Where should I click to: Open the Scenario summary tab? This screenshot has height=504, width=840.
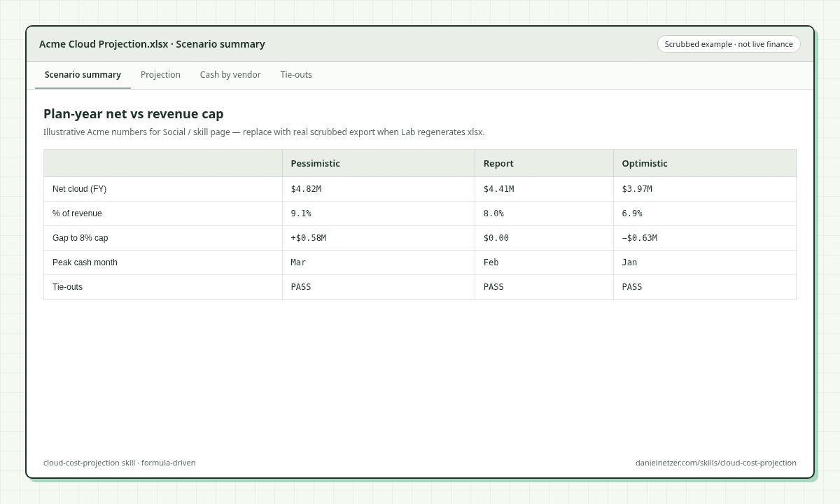[x=83, y=75]
